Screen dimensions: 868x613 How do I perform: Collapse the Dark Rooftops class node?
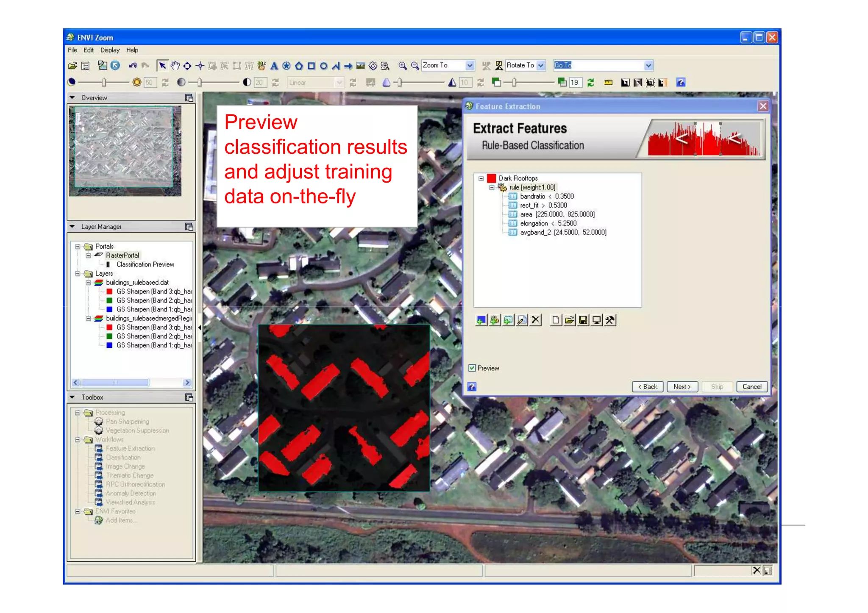pos(481,178)
